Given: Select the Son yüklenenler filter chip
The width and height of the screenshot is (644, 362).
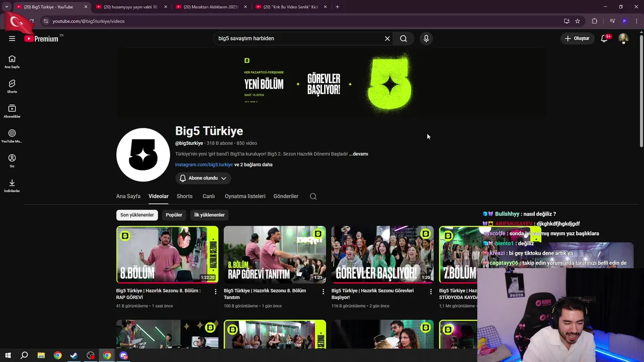Looking at the screenshot, I should pyautogui.click(x=137, y=215).
